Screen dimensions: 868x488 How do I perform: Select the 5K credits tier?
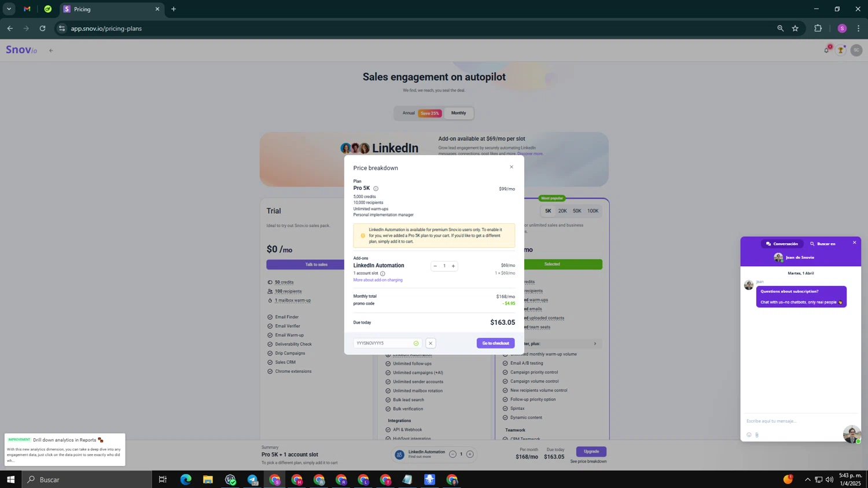pyautogui.click(x=548, y=211)
